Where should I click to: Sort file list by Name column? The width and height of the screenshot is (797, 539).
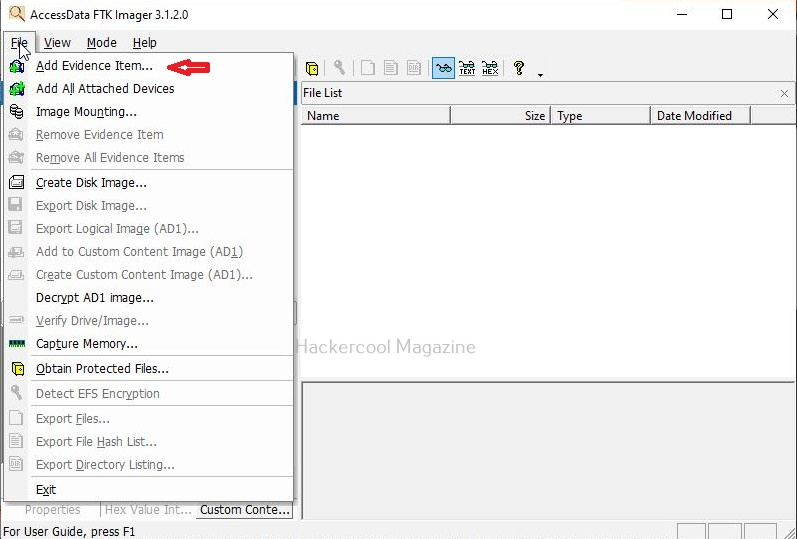coord(375,116)
